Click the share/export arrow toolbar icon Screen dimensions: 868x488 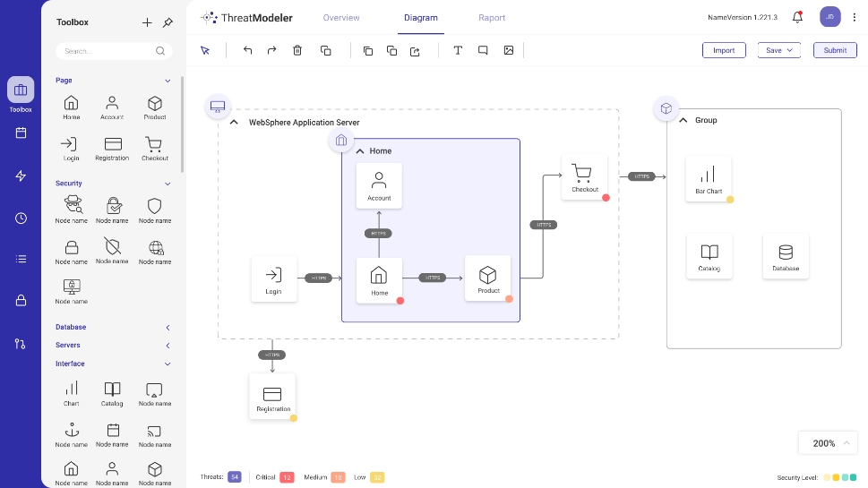click(415, 51)
